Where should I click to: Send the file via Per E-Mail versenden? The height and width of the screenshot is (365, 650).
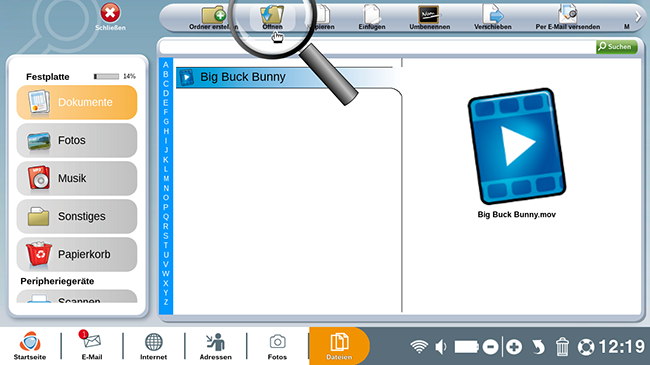pyautogui.click(x=568, y=17)
